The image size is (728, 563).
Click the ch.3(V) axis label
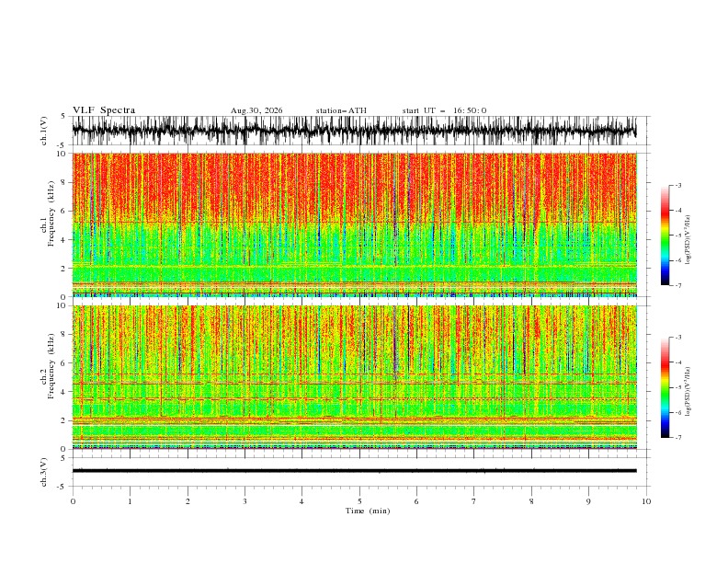43,472
